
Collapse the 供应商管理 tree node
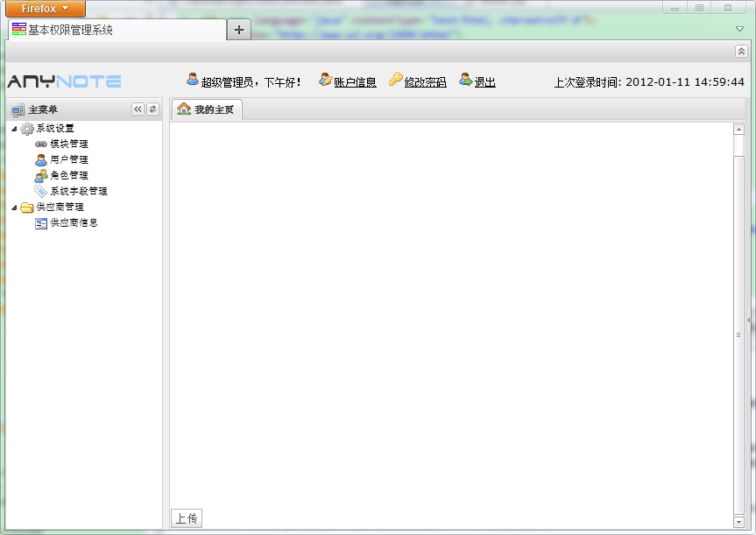click(15, 208)
